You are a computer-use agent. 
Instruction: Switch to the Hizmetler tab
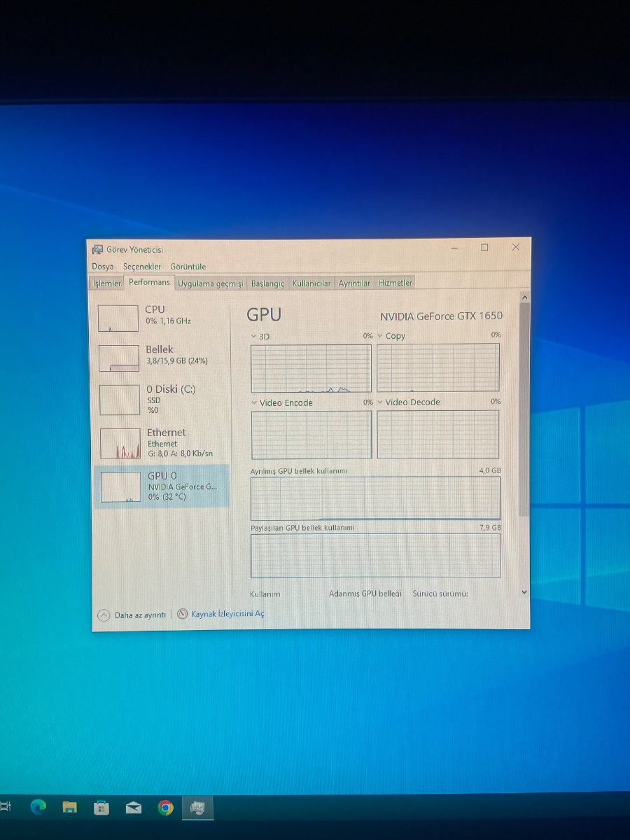click(395, 283)
